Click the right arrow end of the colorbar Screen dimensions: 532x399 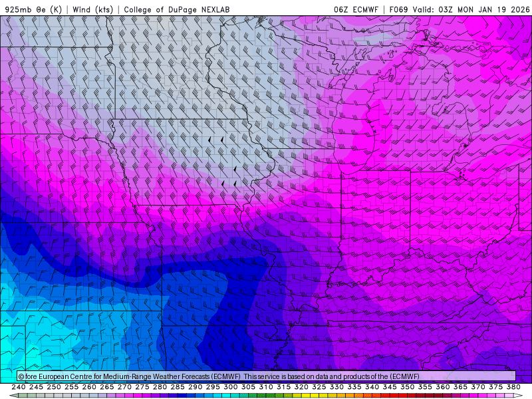518,396
